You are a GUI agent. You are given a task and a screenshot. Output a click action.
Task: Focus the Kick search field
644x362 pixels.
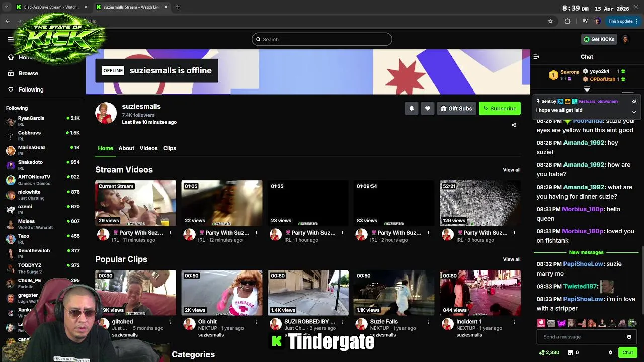(322, 39)
